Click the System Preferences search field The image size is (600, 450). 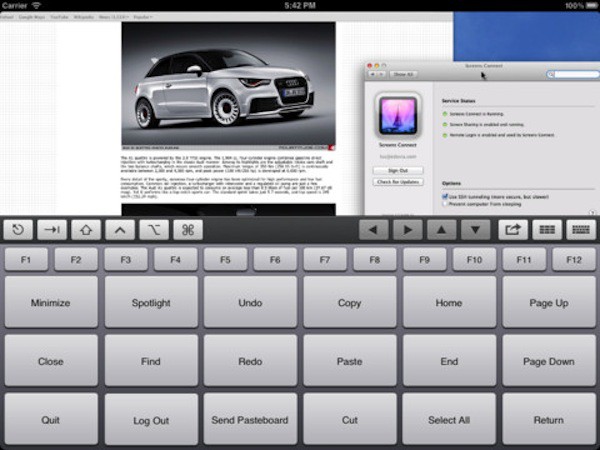tap(572, 74)
